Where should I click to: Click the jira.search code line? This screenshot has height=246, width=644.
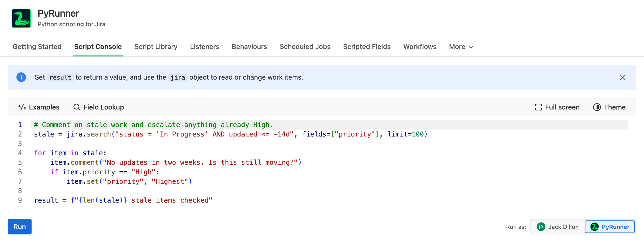coord(230,134)
